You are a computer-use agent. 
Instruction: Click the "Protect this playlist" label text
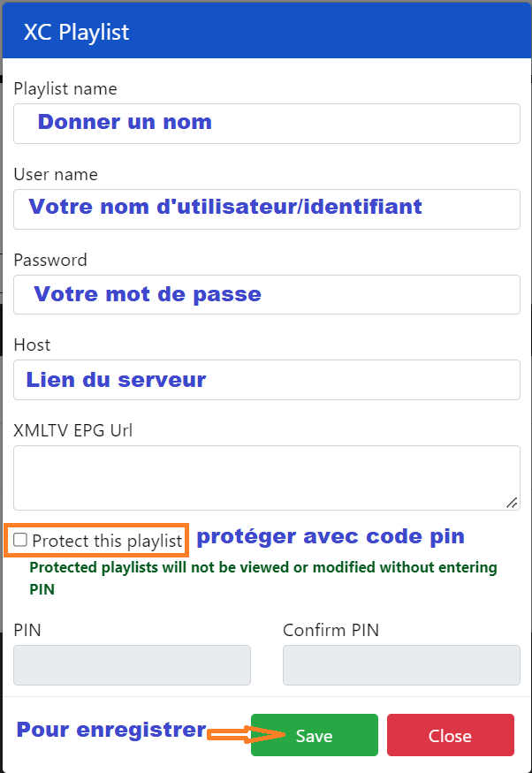(107, 541)
